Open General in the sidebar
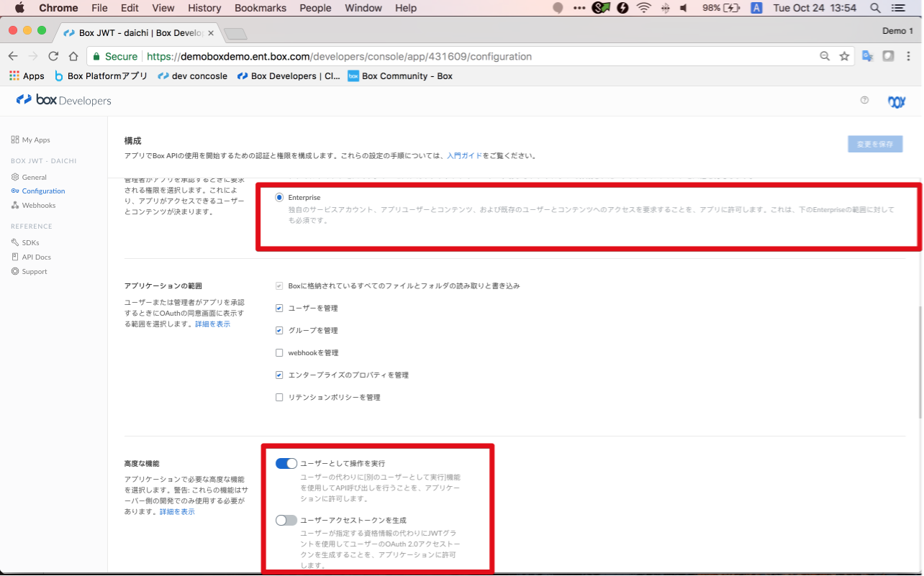 [x=30, y=177]
